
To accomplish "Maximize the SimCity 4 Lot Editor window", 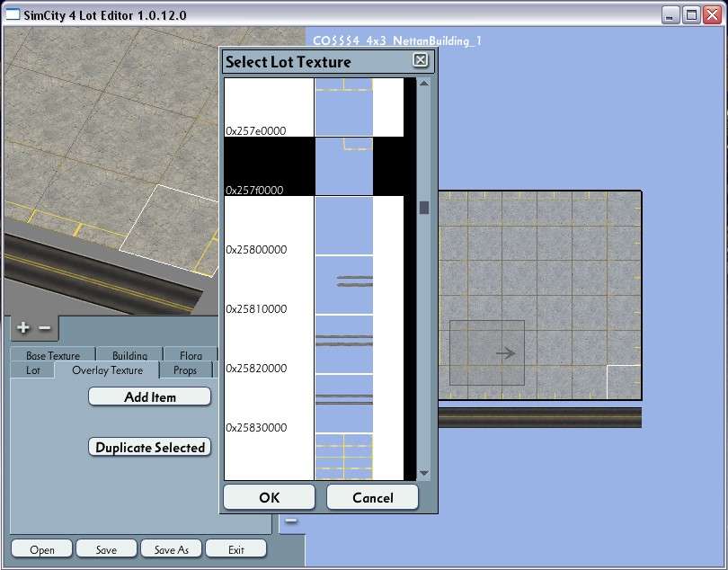I will click(x=691, y=15).
